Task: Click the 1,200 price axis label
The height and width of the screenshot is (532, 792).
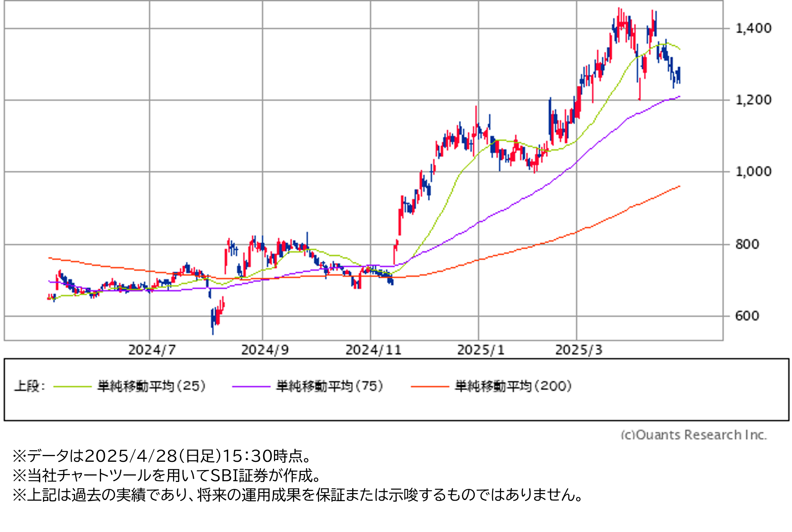Action: point(753,100)
